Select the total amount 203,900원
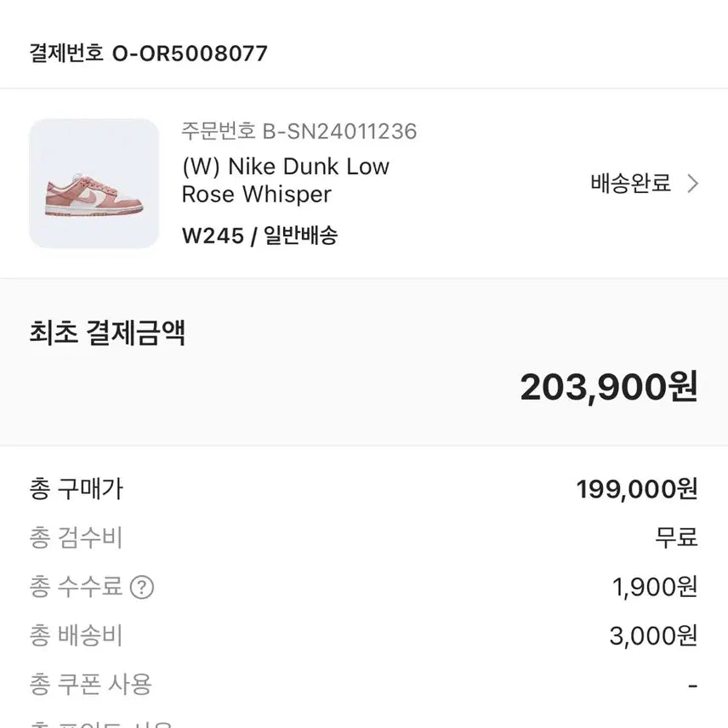This screenshot has height=728, width=728. point(611,386)
